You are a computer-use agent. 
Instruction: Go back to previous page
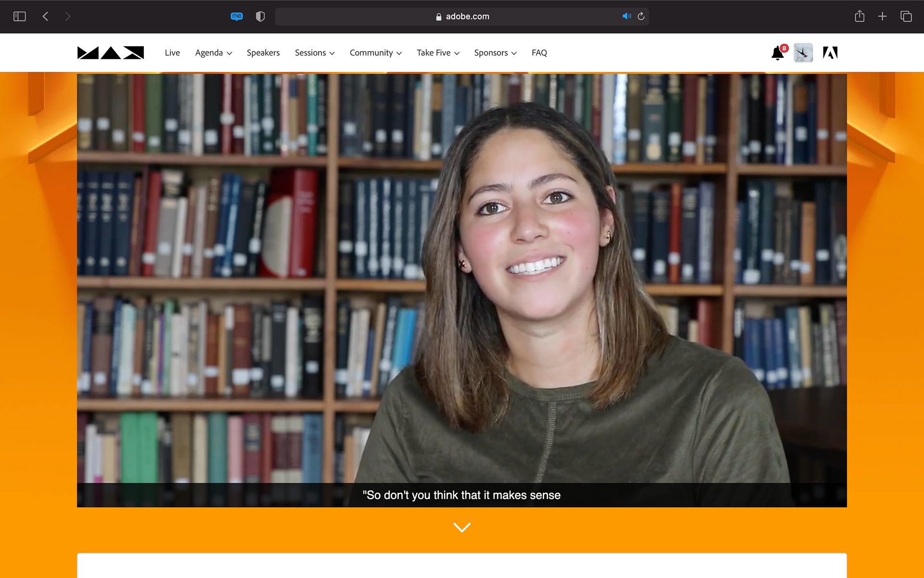(46, 16)
